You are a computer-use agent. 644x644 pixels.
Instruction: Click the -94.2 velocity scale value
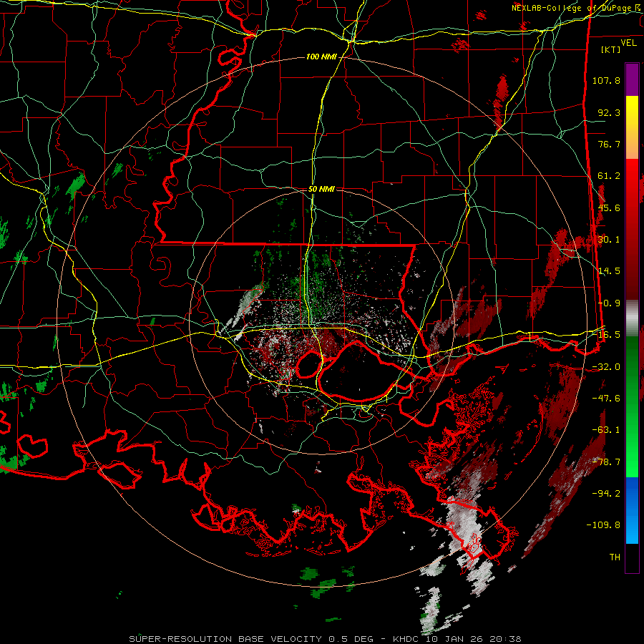click(606, 494)
